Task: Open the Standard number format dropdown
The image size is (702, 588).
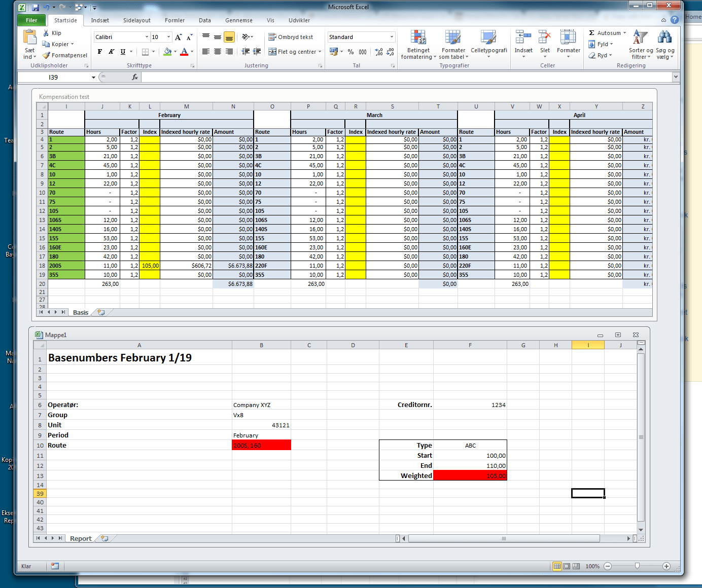Action: coord(392,37)
